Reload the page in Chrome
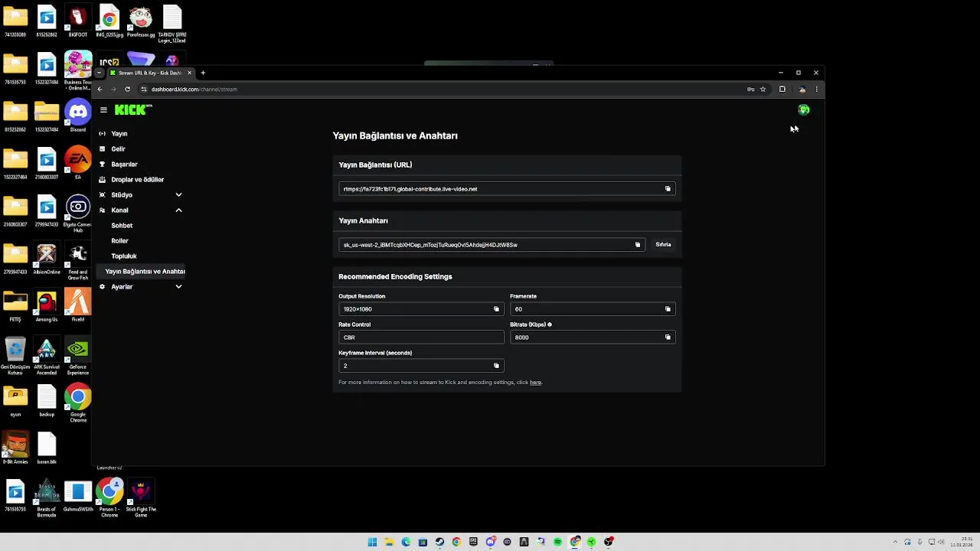This screenshot has height=551, width=980. 127,90
